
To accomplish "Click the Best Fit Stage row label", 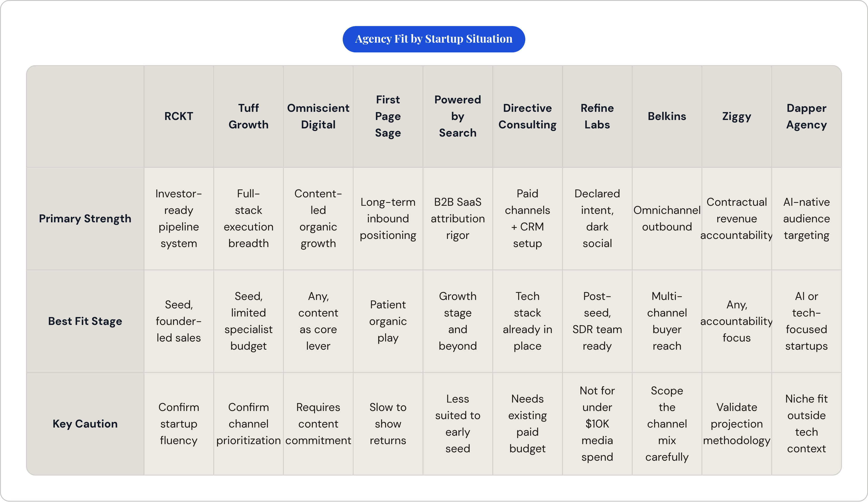I will (x=85, y=321).
